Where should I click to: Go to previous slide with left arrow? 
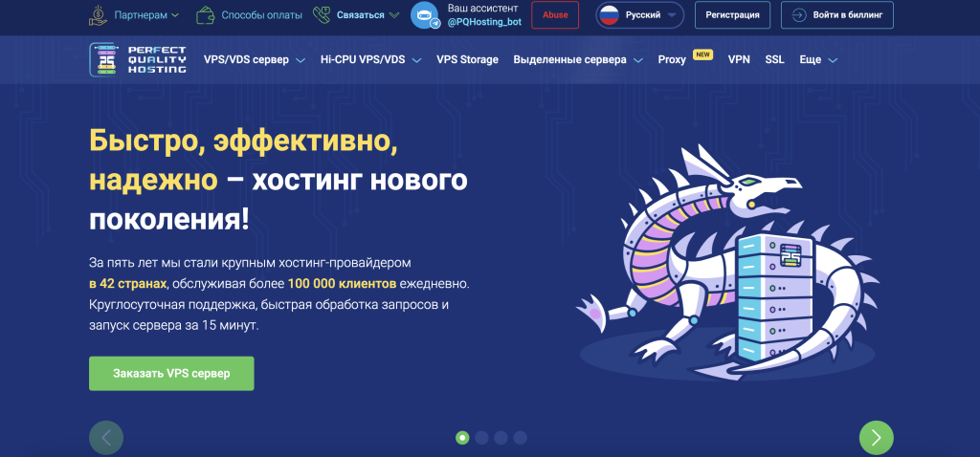tap(106, 437)
